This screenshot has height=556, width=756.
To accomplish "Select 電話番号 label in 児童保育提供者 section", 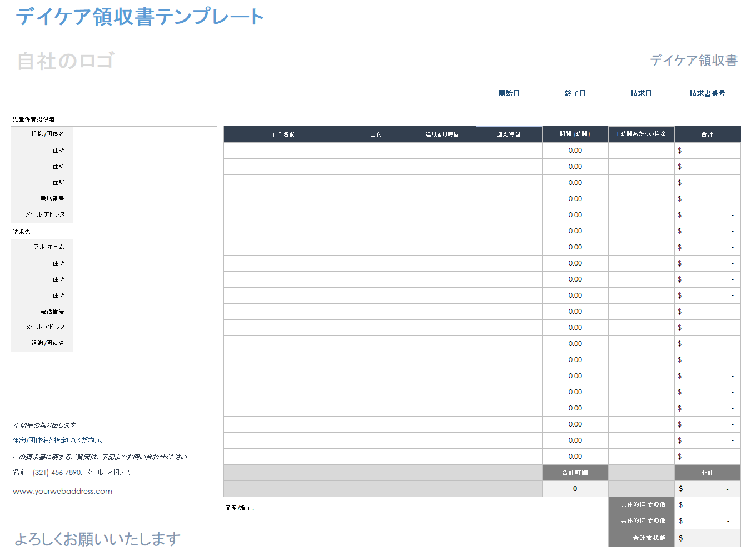I will [42, 198].
